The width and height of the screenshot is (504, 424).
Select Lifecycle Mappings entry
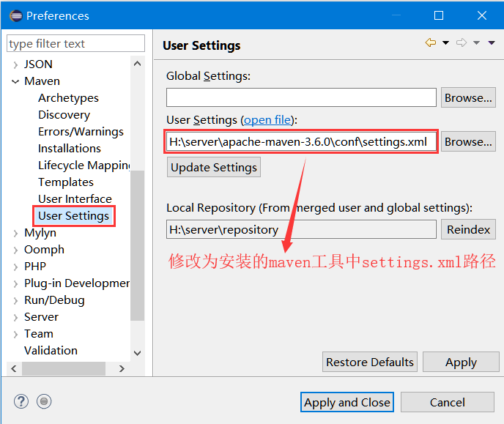point(84,165)
